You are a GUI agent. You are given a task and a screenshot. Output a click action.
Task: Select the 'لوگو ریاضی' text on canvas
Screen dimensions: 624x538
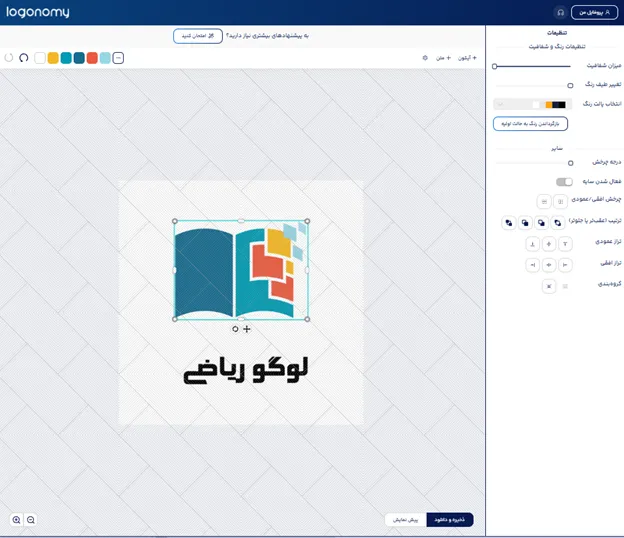tap(246, 370)
